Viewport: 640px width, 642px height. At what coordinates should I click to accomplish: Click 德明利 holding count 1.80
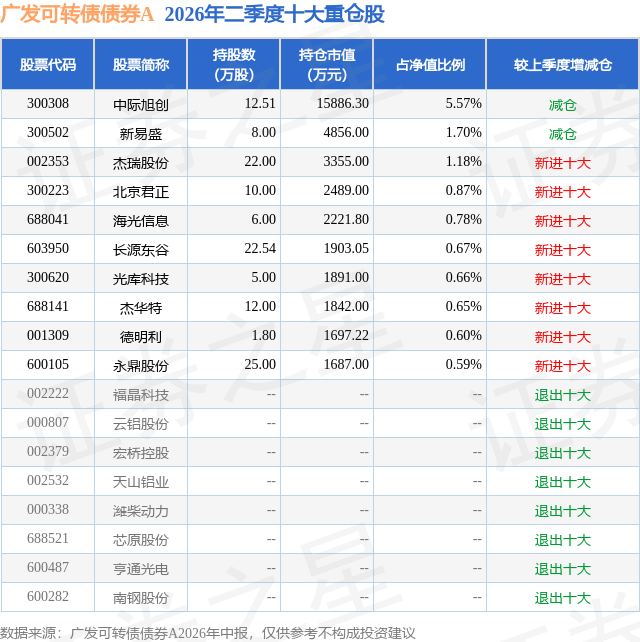click(x=263, y=336)
